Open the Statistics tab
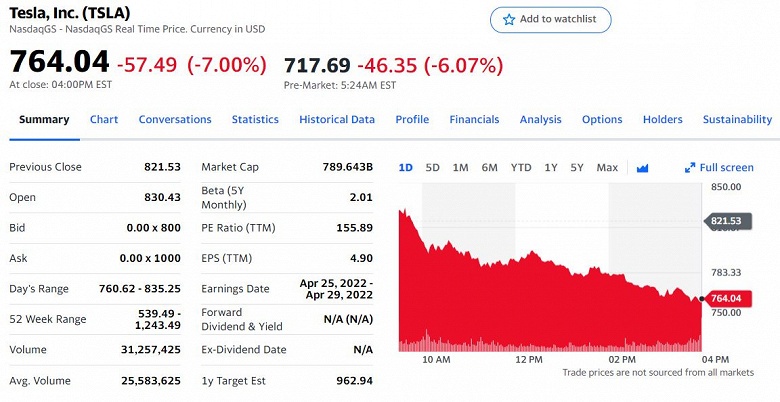Image resolution: width=780 pixels, height=402 pixels. pyautogui.click(x=255, y=120)
